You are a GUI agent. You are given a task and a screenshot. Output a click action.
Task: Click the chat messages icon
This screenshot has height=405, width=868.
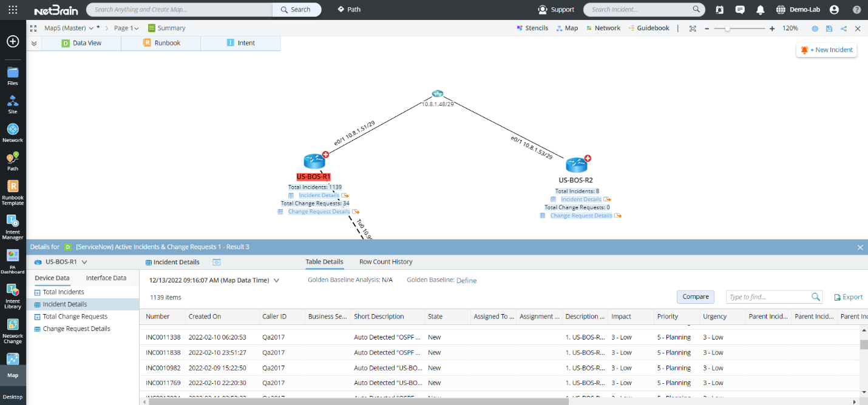pos(740,10)
